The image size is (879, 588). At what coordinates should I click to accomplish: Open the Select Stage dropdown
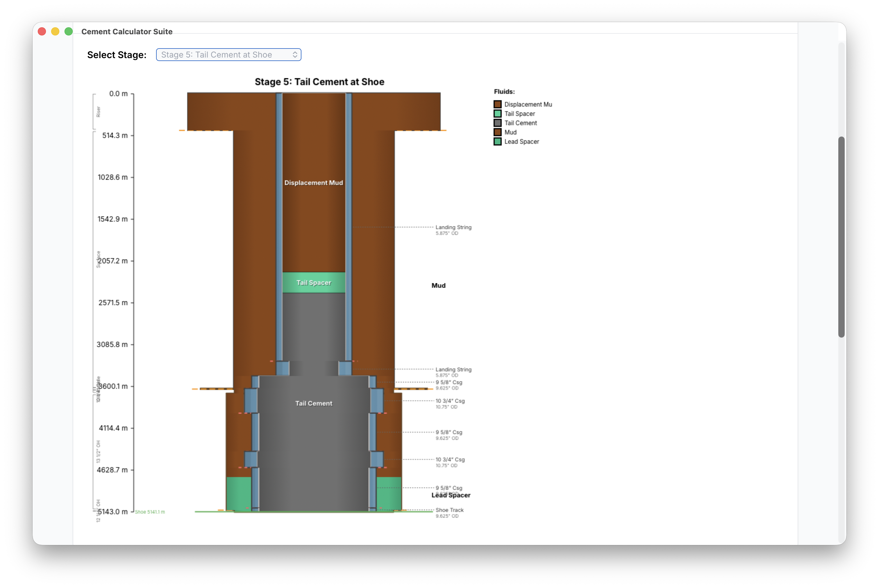tap(228, 54)
